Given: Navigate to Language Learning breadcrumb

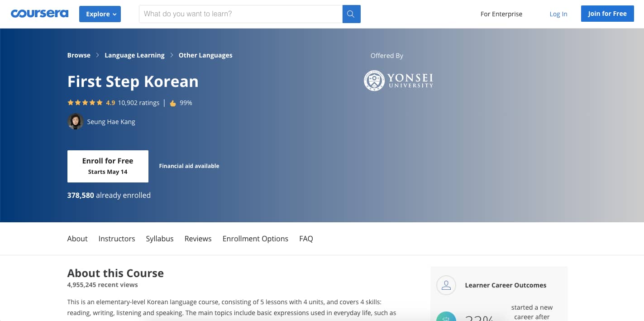Looking at the screenshot, I should click(134, 55).
